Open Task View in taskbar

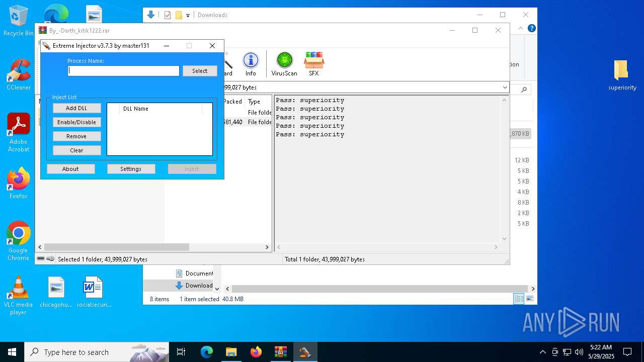(x=181, y=352)
